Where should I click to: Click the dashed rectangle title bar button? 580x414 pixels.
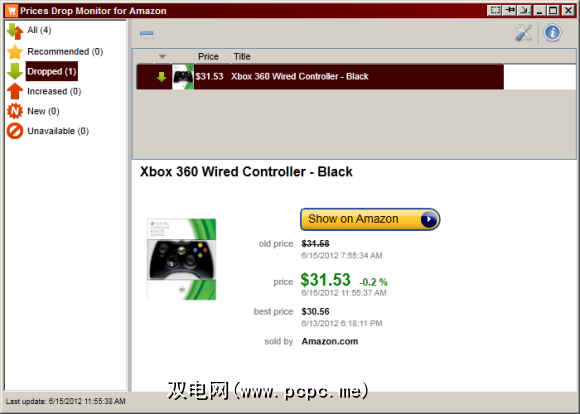pos(495,10)
